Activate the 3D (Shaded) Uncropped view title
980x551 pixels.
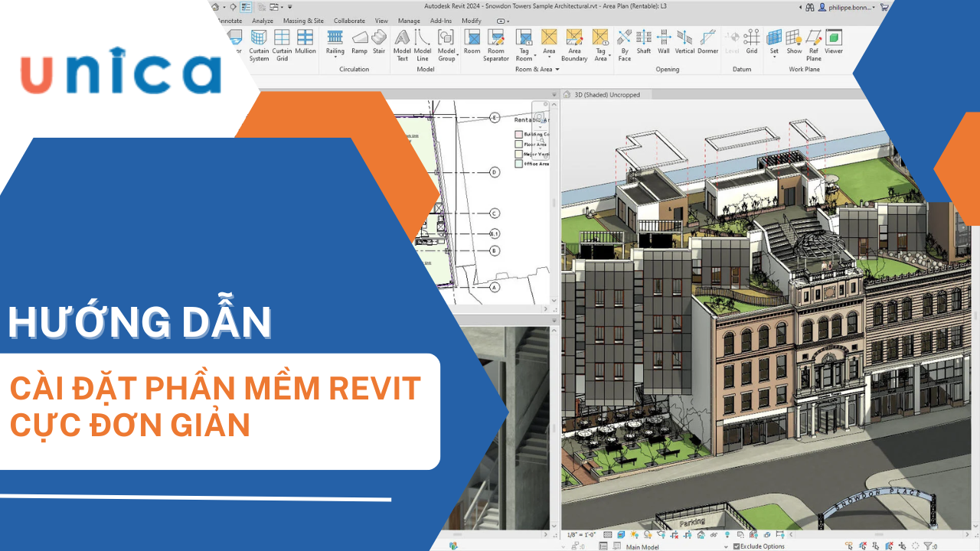[x=606, y=95]
